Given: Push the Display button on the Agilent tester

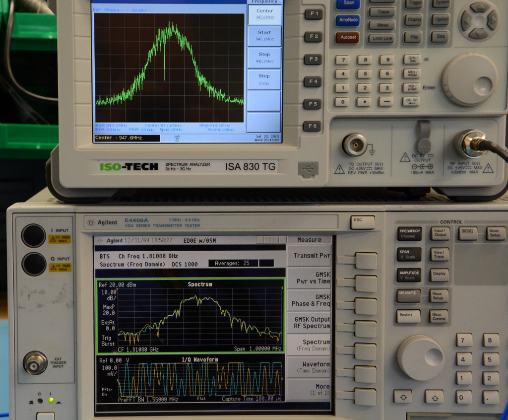Looking at the screenshot, I should click(439, 275).
